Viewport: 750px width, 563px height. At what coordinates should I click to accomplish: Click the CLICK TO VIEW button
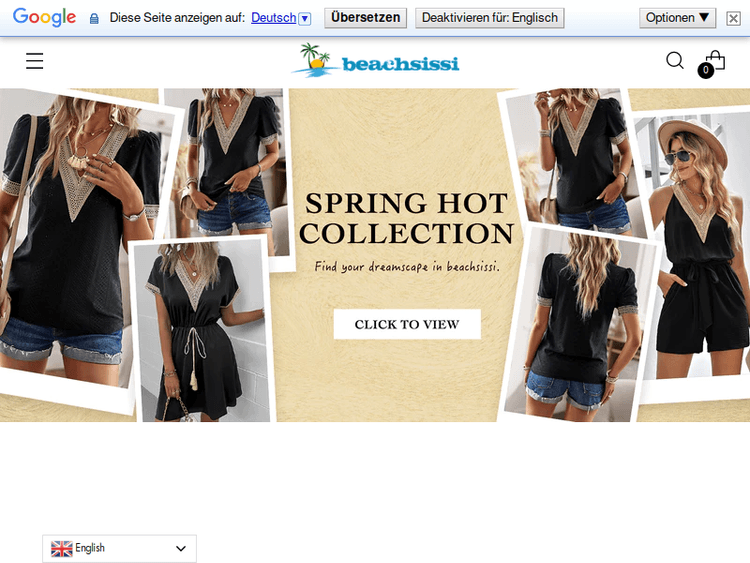(x=407, y=324)
